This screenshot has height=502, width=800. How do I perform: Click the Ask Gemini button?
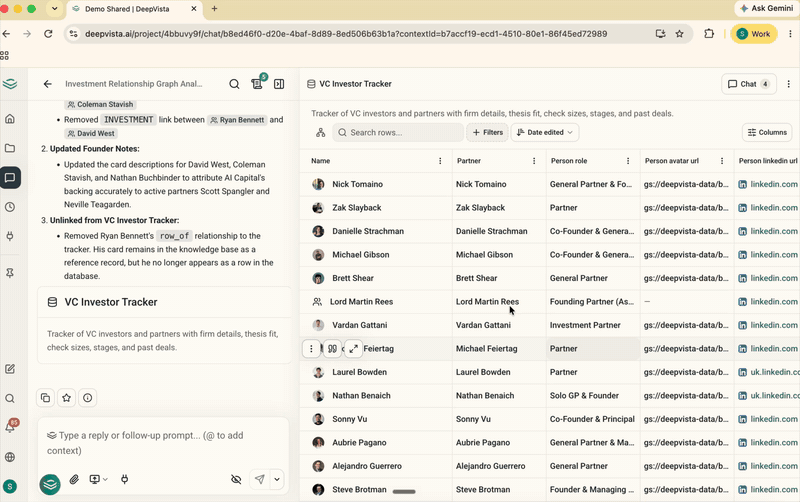766,8
